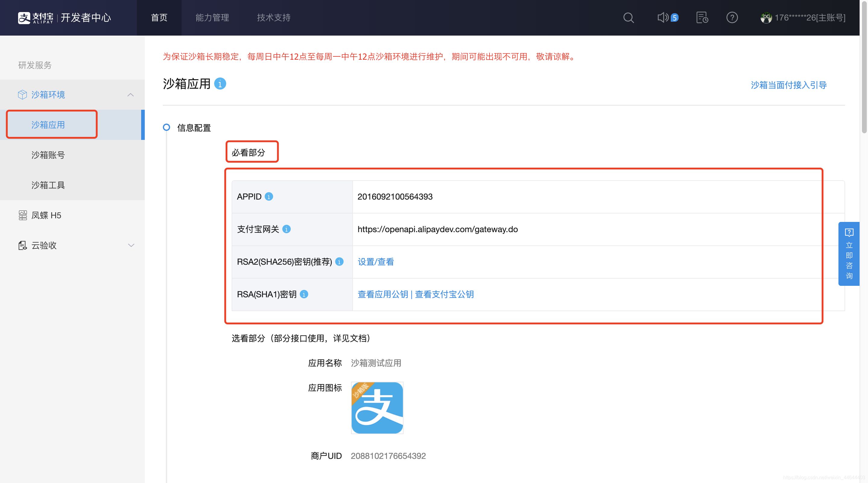Select 沙箱账号 in the sidebar
The height and width of the screenshot is (483, 868).
72,155
